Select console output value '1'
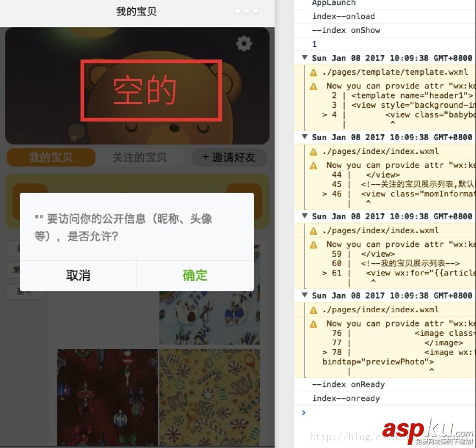This screenshot has height=448, width=476. (315, 45)
